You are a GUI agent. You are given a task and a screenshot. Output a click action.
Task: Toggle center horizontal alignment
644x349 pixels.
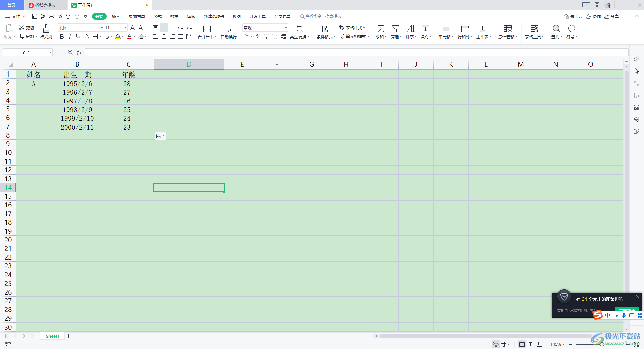(x=164, y=36)
